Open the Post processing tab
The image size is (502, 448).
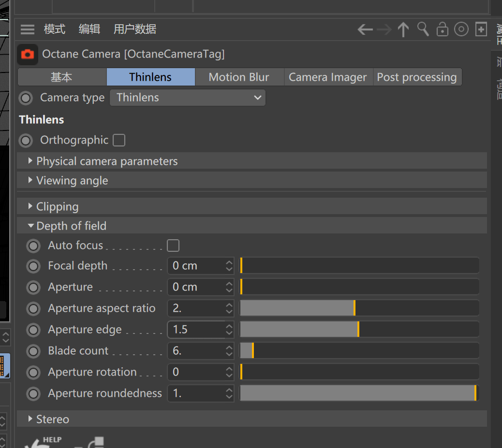click(417, 77)
